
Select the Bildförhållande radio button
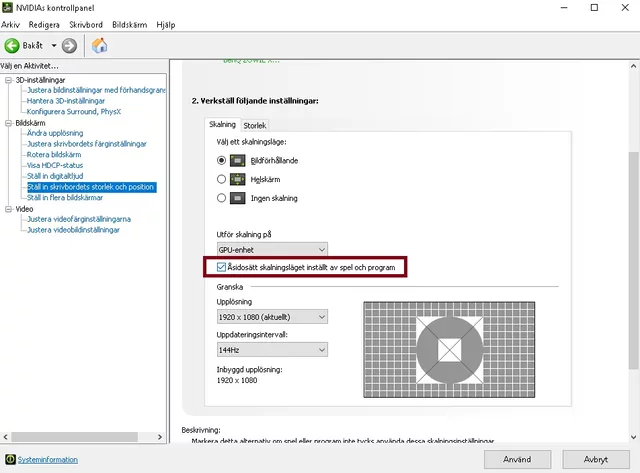click(x=222, y=160)
